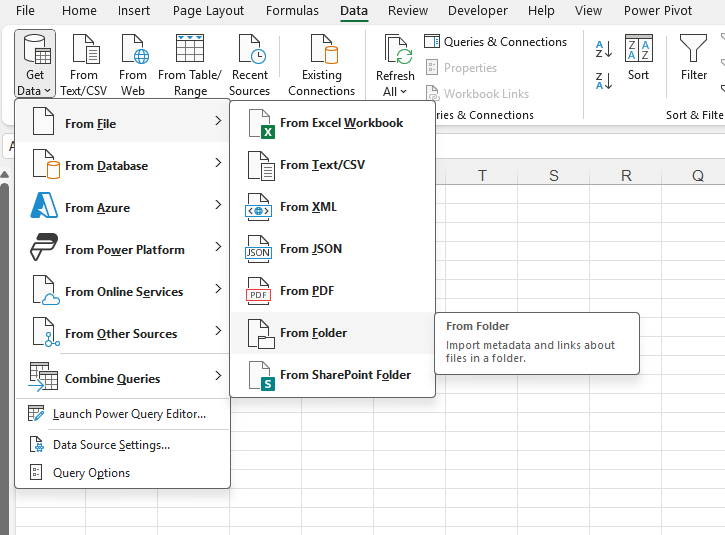The height and width of the screenshot is (535, 725).
Task: Switch to the Power Pivot tab
Action: pos(657,10)
